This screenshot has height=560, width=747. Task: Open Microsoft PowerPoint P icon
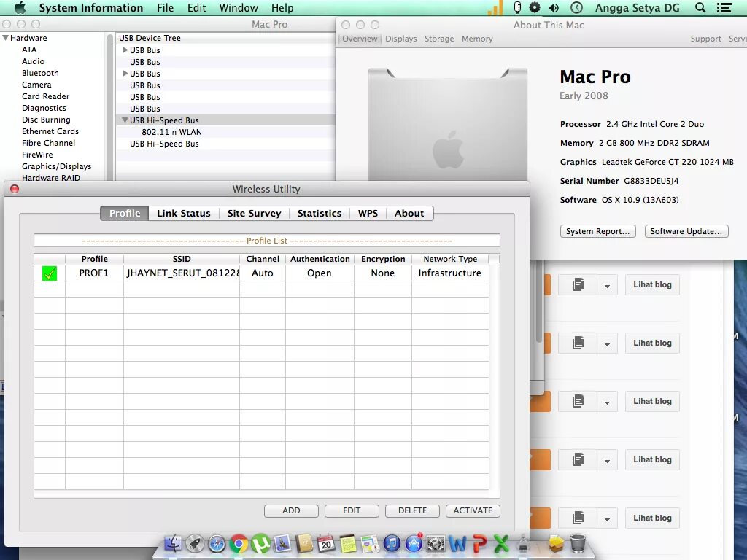click(x=479, y=543)
